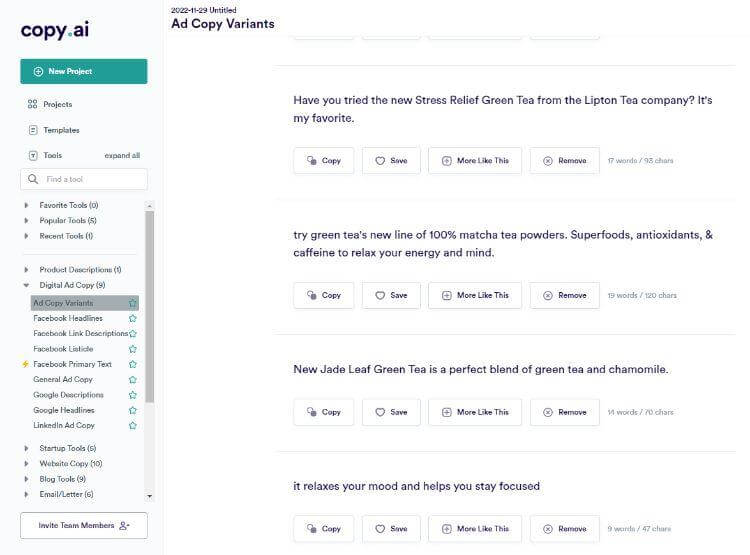Click the sidebar scrollbar thumb

coord(150,306)
